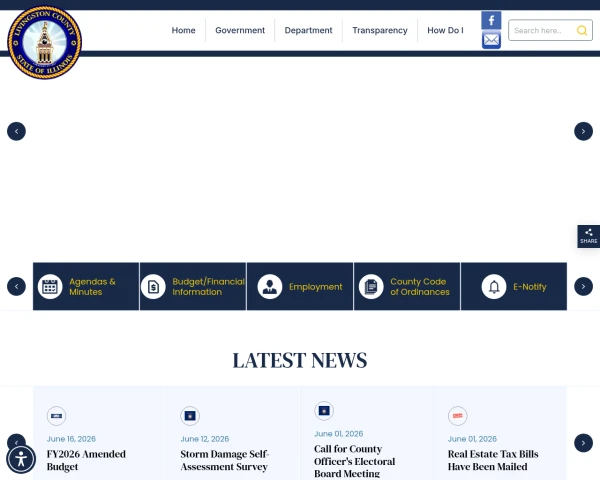Click the email envelope icon
The width and height of the screenshot is (600, 480).
click(x=491, y=40)
